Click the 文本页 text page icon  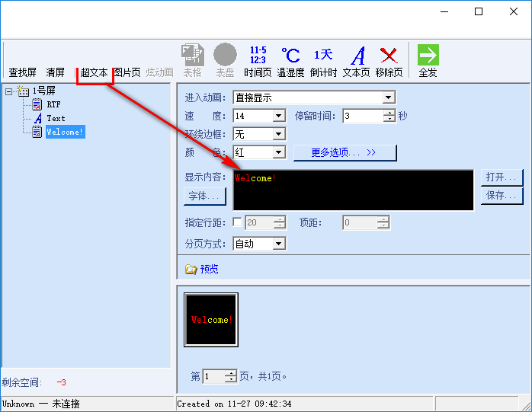[356, 61]
